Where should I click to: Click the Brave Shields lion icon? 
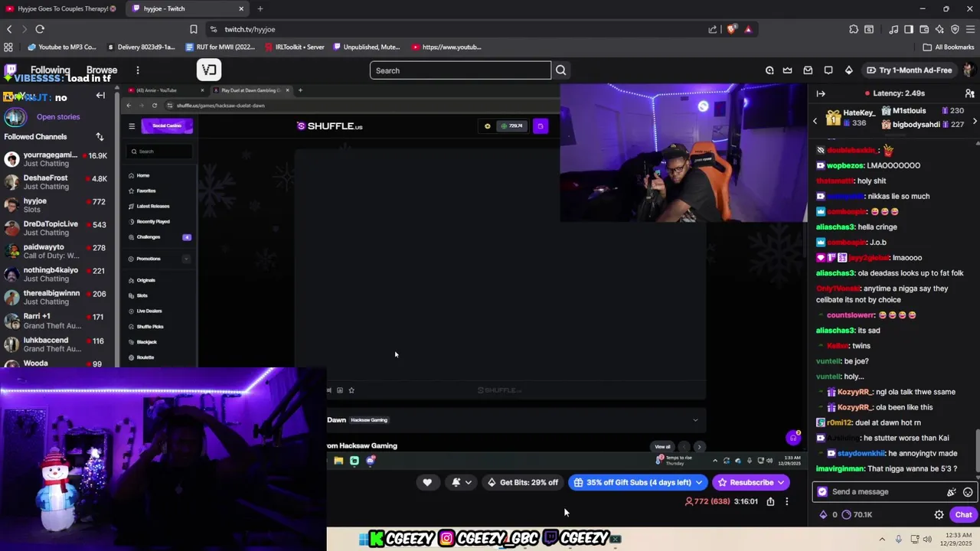pos(732,29)
